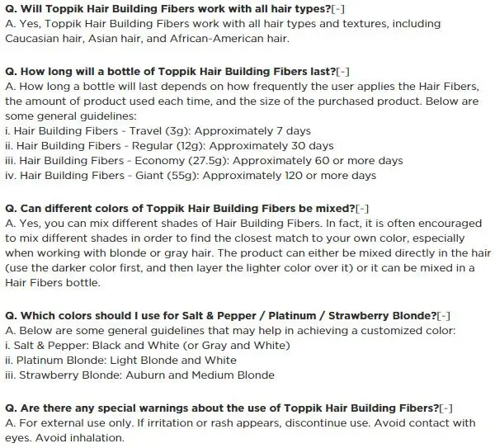
Task: Click the Giant (55g) 120 days line
Action: pyautogui.click(x=191, y=176)
